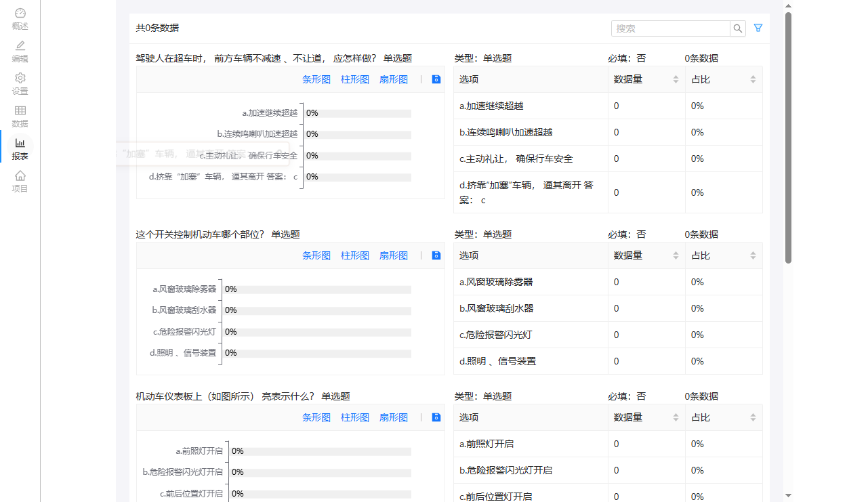Viewport: 868px width, 502px height.
Task: Sort first table by 占比 column
Action: click(753, 79)
